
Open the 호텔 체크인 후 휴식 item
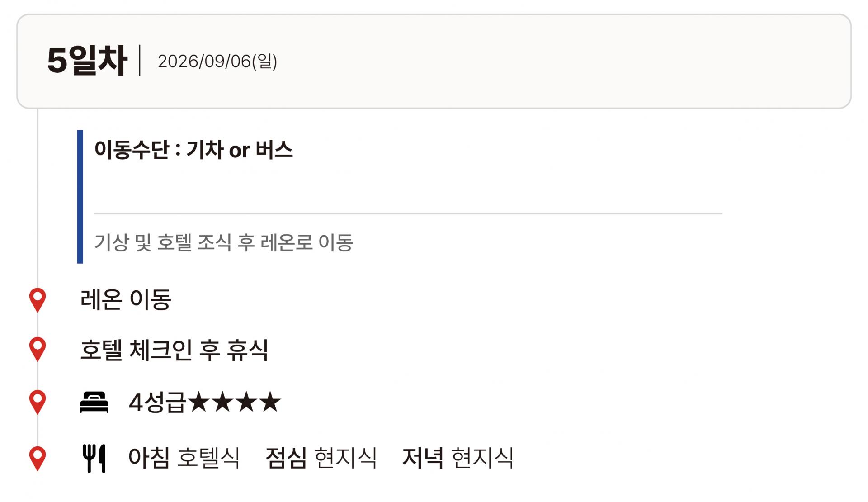click(x=174, y=350)
